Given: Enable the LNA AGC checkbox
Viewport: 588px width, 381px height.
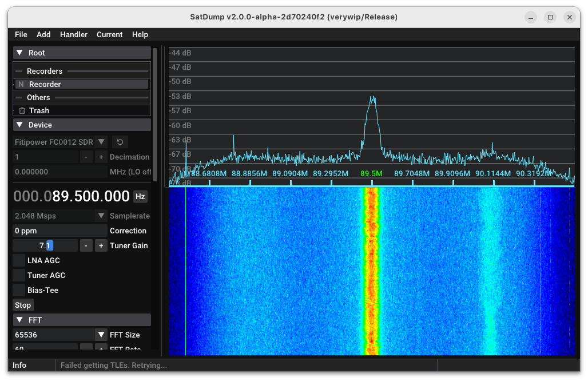Looking at the screenshot, I should (x=19, y=260).
